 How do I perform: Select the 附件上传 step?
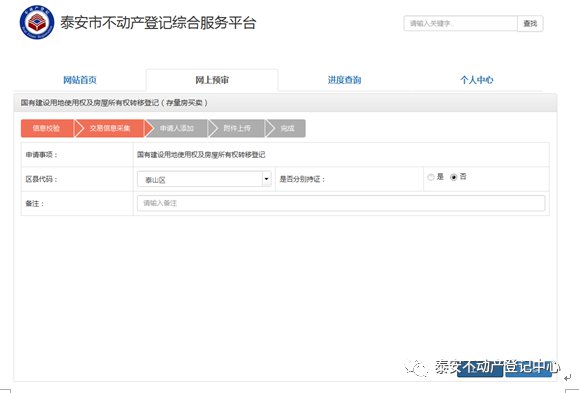237,128
